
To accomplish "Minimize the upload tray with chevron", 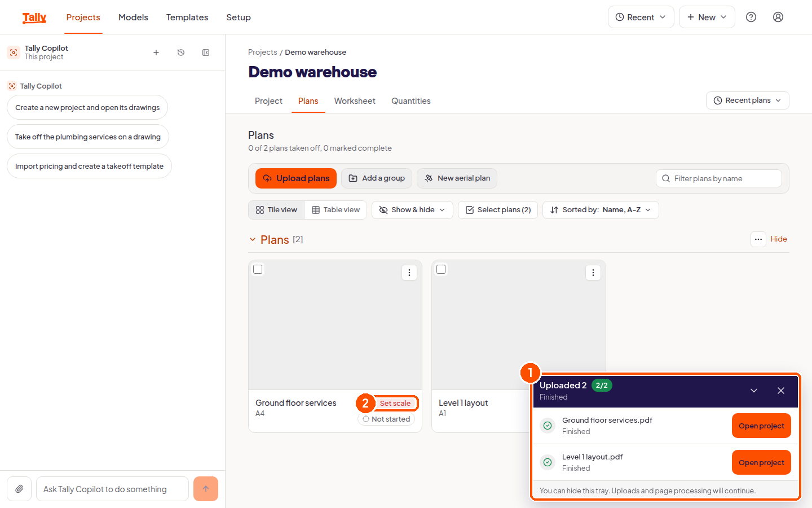I will click(754, 391).
